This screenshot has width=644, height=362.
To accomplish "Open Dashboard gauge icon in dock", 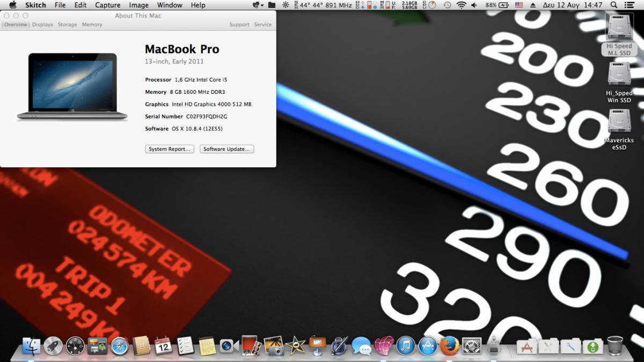I will [75, 346].
